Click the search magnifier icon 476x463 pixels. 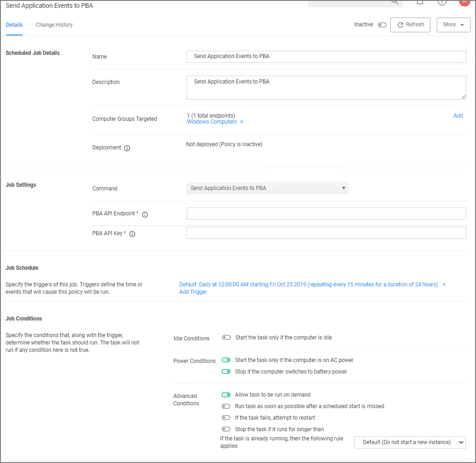pyautogui.click(x=395, y=2)
